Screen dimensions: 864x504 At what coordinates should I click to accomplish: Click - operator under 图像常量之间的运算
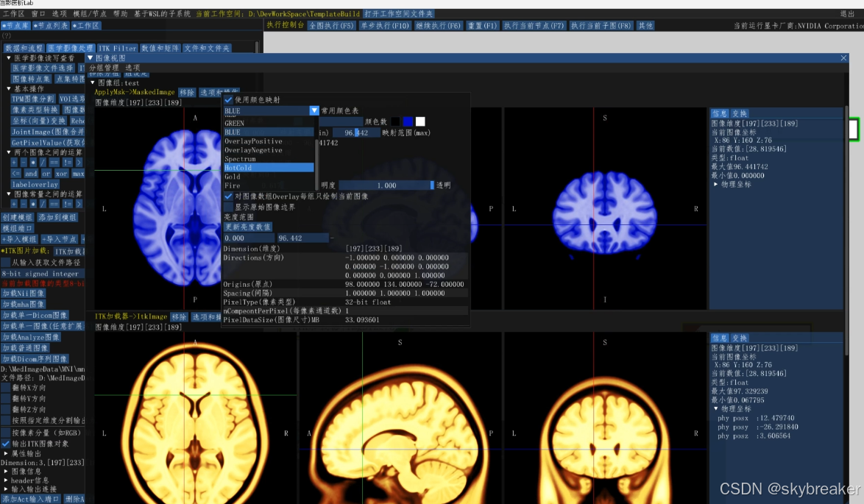[x=23, y=204]
